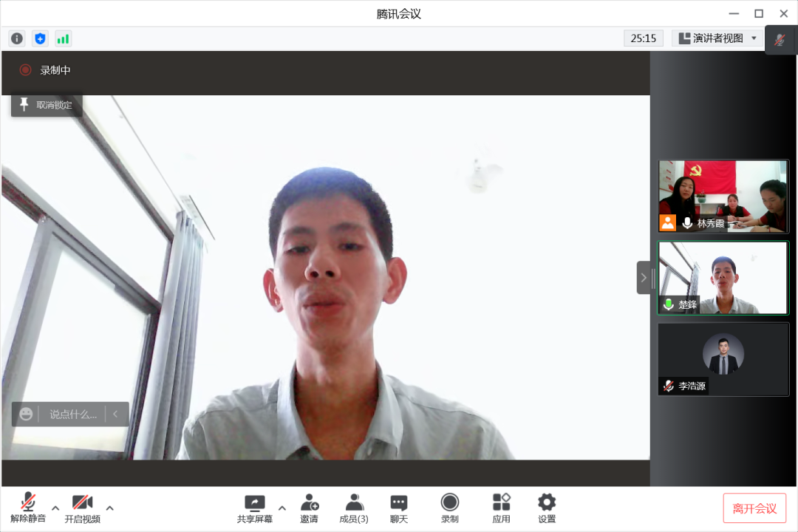
Task: Open the Chat (聊天) window
Action: pos(399,508)
